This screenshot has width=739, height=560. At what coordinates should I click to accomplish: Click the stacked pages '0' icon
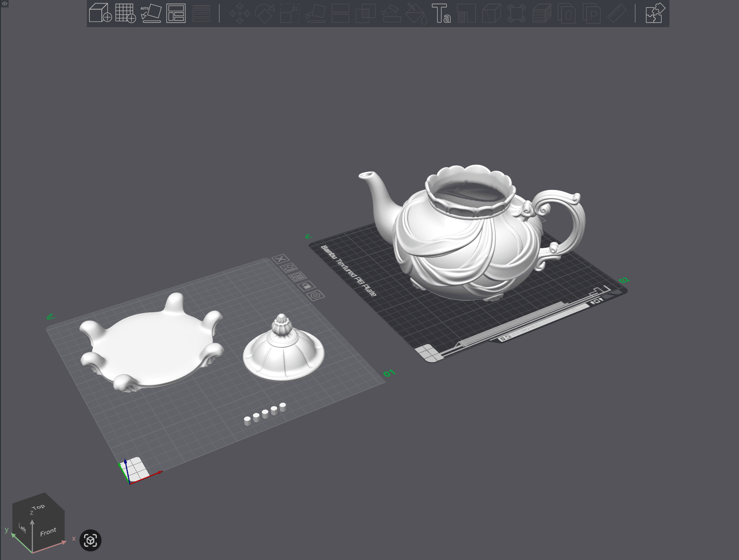pos(567,13)
